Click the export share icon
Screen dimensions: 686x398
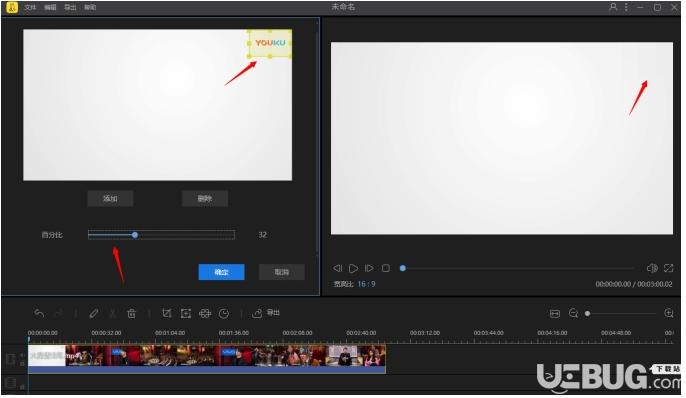258,315
